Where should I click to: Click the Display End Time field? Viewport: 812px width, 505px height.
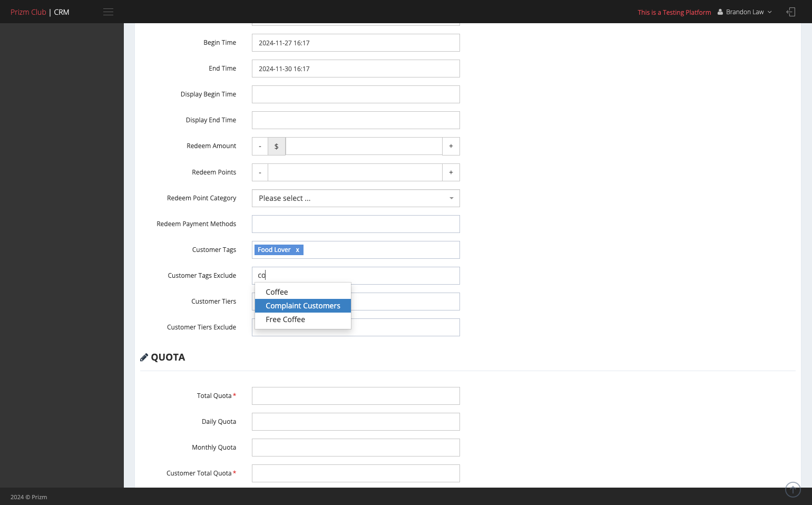[356, 120]
